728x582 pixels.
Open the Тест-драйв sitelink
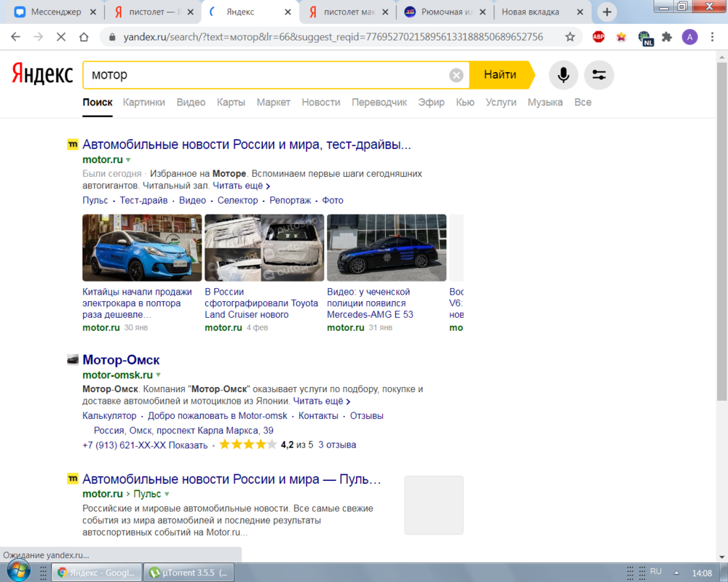[x=143, y=201]
